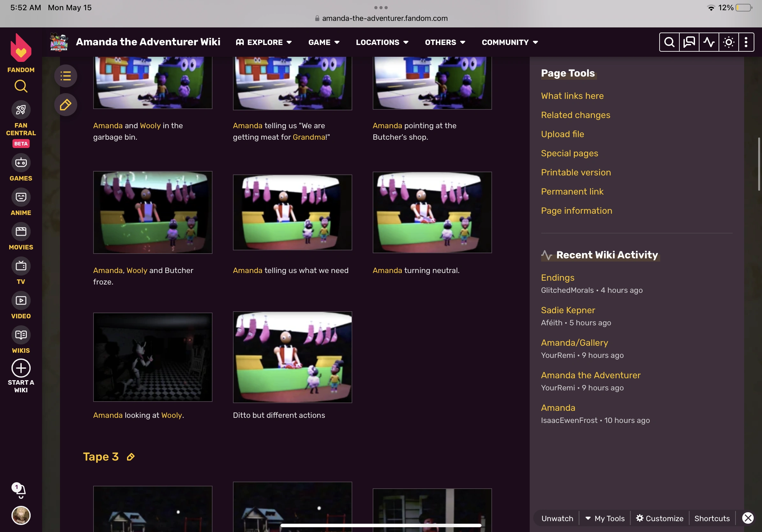Expand the My Tools dropdown
The width and height of the screenshot is (762, 532).
point(605,518)
